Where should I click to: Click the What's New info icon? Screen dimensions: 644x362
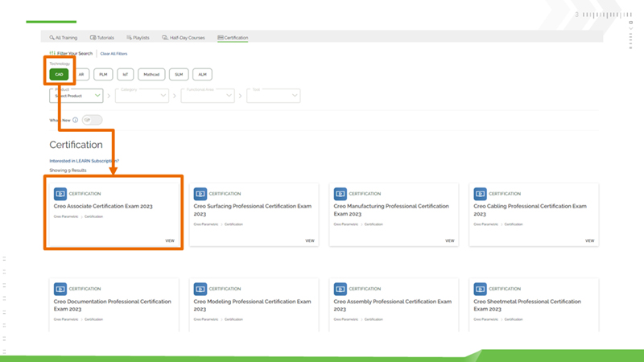tap(76, 120)
